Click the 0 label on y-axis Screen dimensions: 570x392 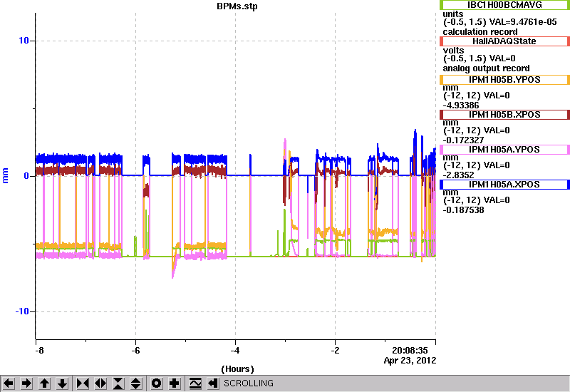pos(26,176)
